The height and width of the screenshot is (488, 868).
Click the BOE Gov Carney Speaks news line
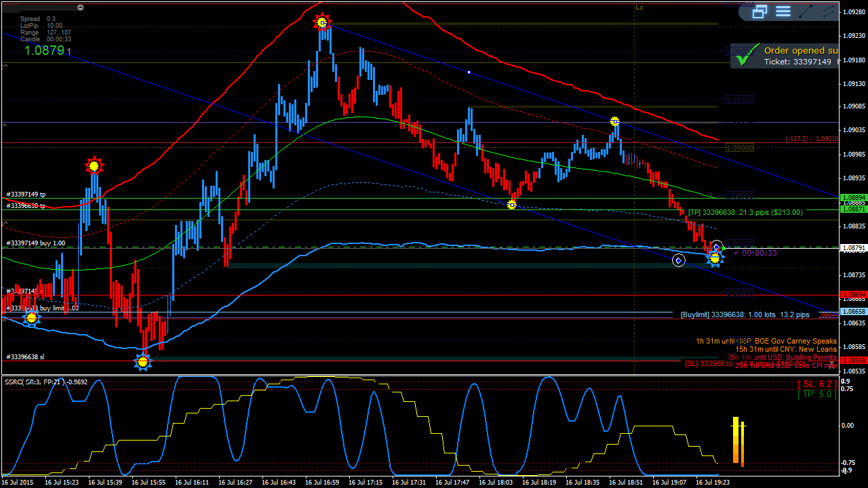click(x=766, y=341)
